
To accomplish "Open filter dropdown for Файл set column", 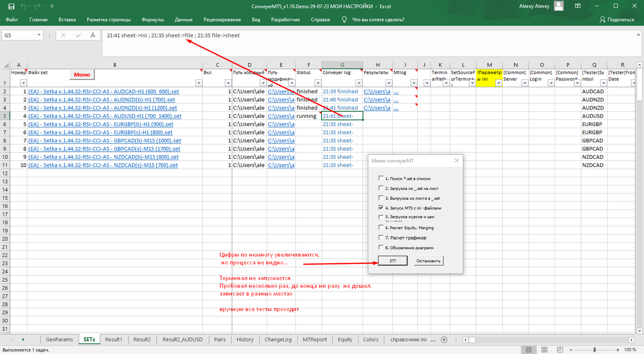I will coord(198,83).
